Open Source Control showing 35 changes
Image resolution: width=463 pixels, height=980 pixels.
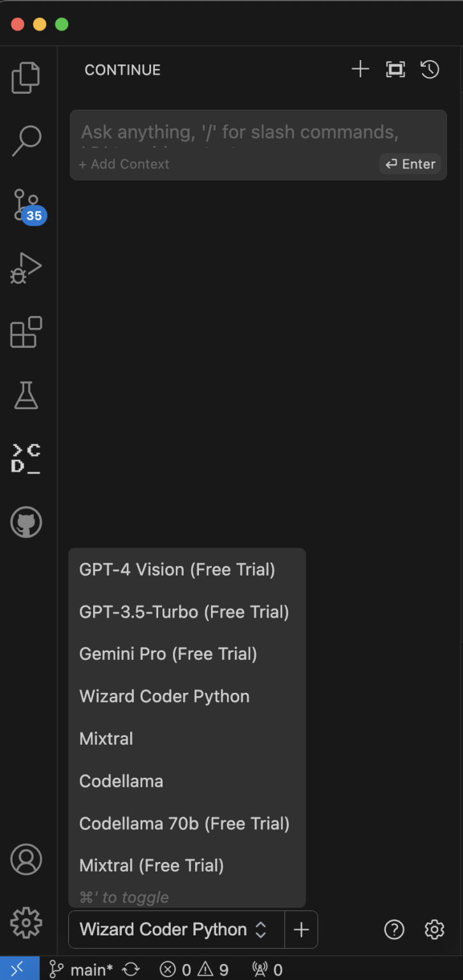(x=26, y=204)
